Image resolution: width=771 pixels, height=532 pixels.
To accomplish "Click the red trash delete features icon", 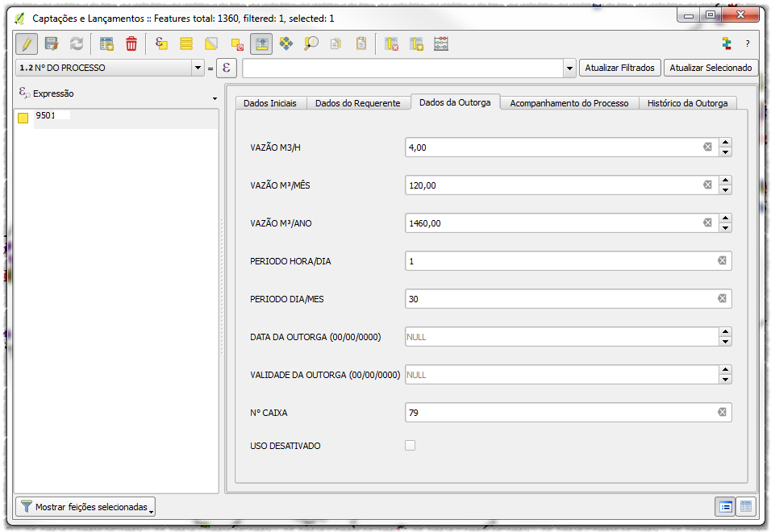I will pyautogui.click(x=131, y=44).
